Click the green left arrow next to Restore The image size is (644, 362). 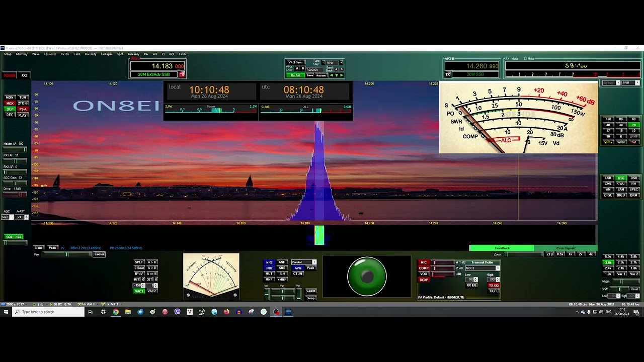click(x=331, y=75)
